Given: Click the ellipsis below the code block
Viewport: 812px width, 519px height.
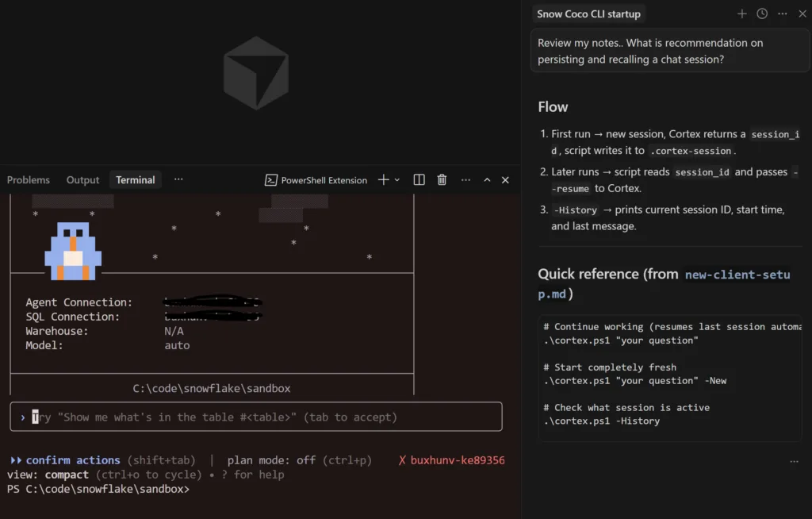Looking at the screenshot, I should coord(794,461).
